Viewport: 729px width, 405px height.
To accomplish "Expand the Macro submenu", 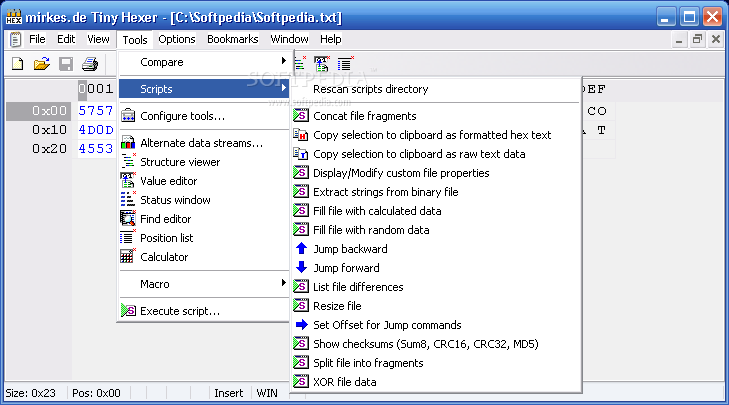I will tap(204, 284).
